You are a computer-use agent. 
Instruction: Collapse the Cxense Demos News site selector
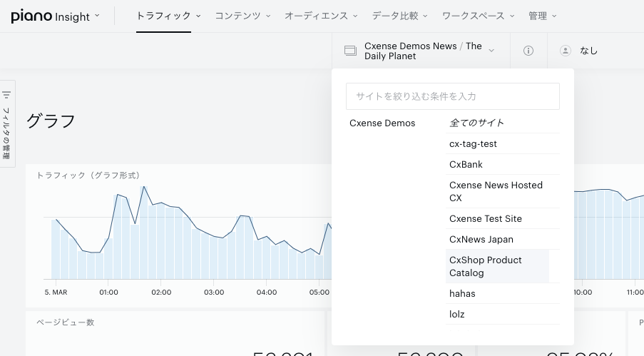tap(491, 51)
